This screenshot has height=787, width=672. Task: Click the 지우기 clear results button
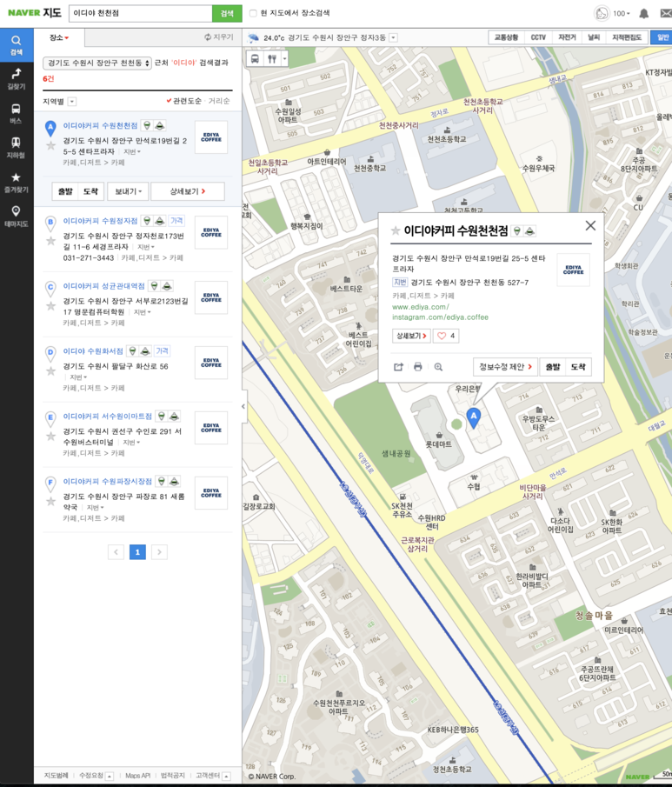(219, 37)
